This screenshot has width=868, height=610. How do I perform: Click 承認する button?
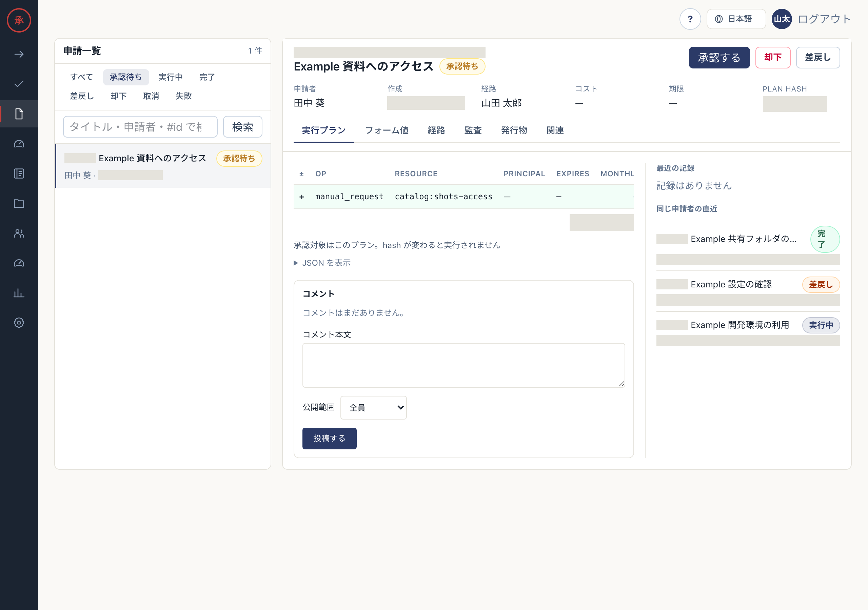pos(719,58)
